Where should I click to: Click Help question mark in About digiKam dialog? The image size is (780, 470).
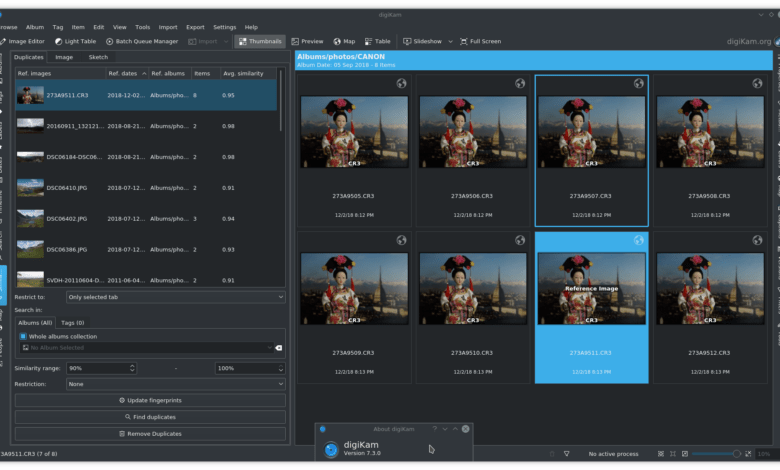coord(434,429)
